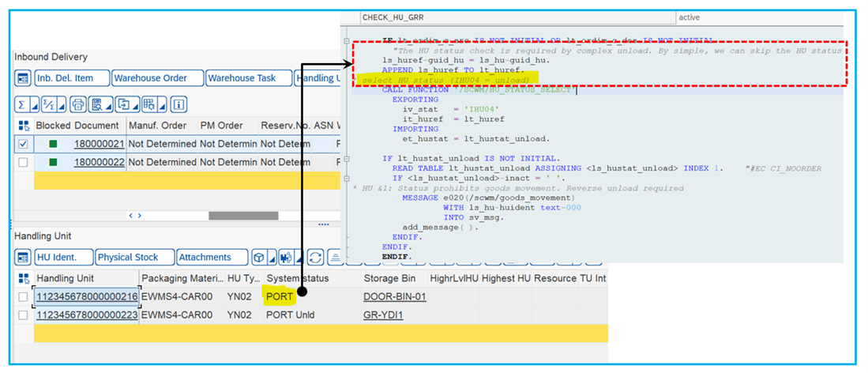Select checkbox for handling unit 112345678000000223

coord(24,315)
